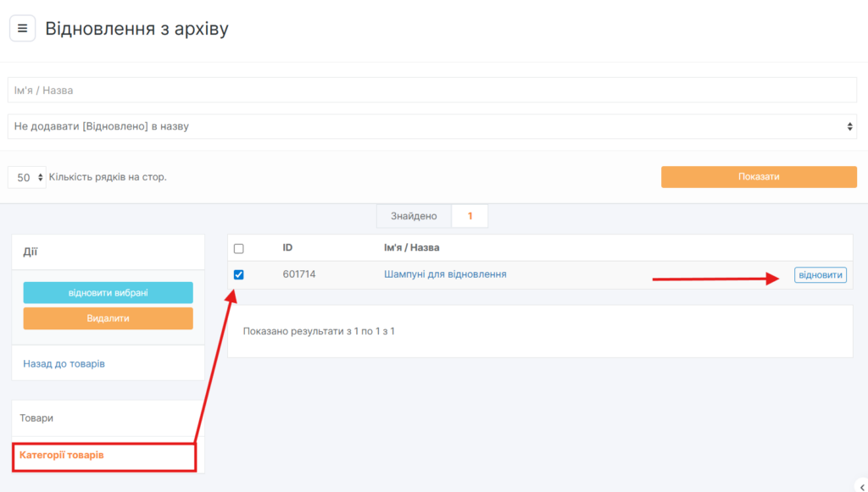Open the 'Шампуні для відновлення' link
Viewport: 868px width, 492px height.
[445, 274]
